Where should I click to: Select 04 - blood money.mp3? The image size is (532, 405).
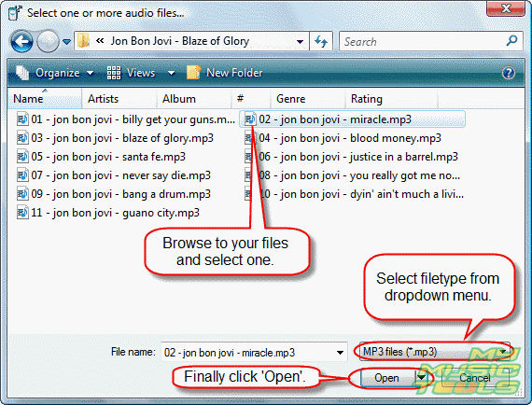point(343,138)
